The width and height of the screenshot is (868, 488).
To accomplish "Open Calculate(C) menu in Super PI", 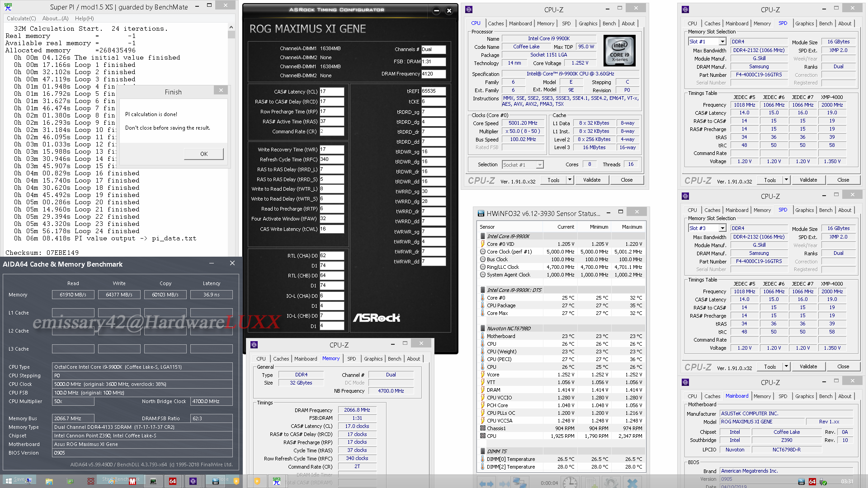I will 21,19.
